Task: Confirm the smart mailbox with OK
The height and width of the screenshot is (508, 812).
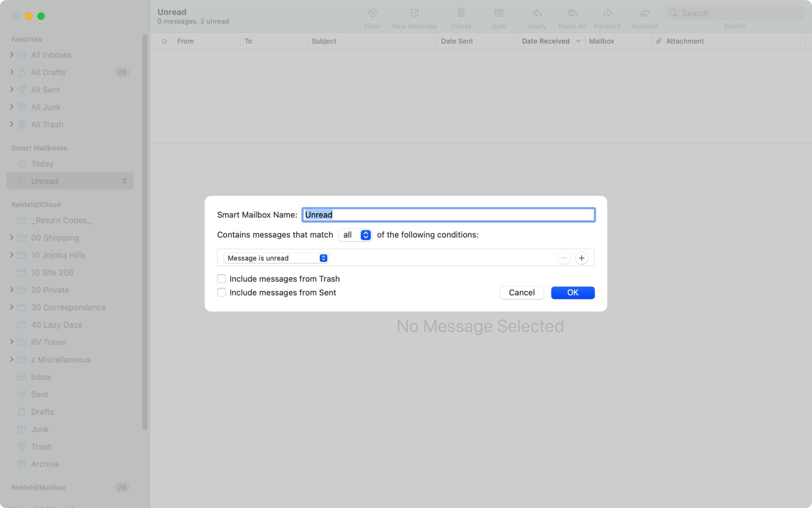Action: (572, 293)
